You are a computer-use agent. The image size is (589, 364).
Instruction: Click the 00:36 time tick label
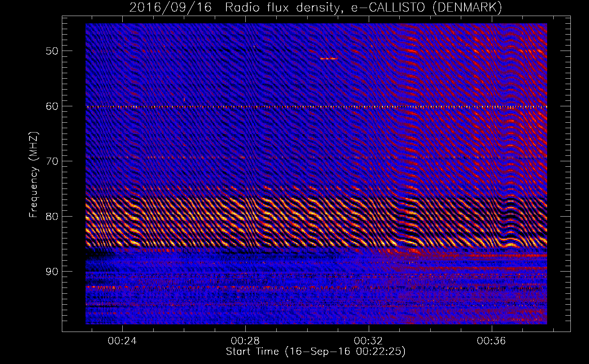tap(491, 341)
